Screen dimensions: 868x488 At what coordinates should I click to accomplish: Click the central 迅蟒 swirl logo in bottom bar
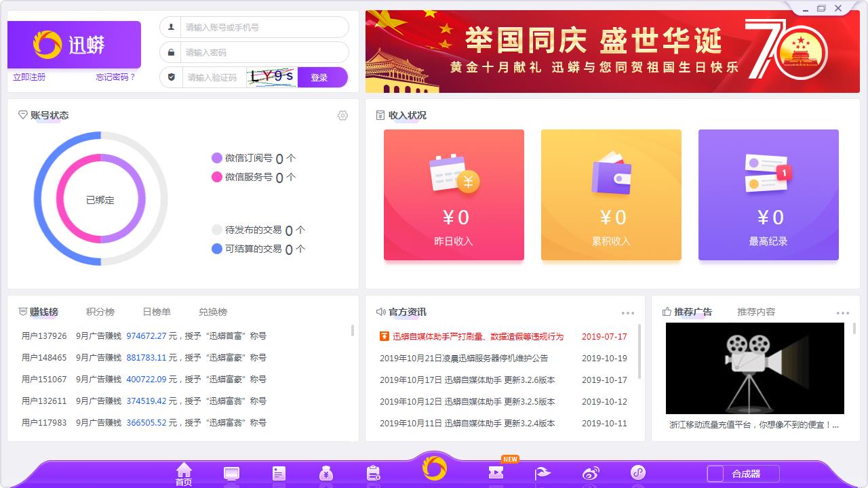pyautogui.click(x=435, y=468)
